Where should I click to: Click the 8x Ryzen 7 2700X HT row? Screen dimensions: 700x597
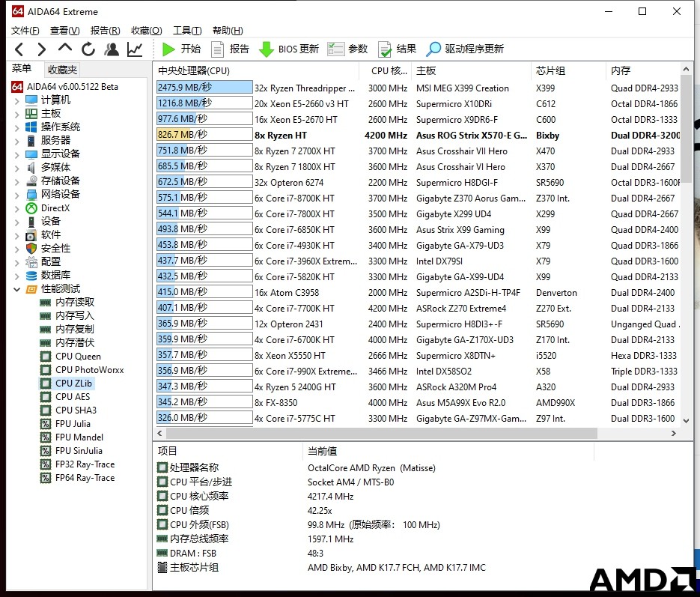click(418, 151)
